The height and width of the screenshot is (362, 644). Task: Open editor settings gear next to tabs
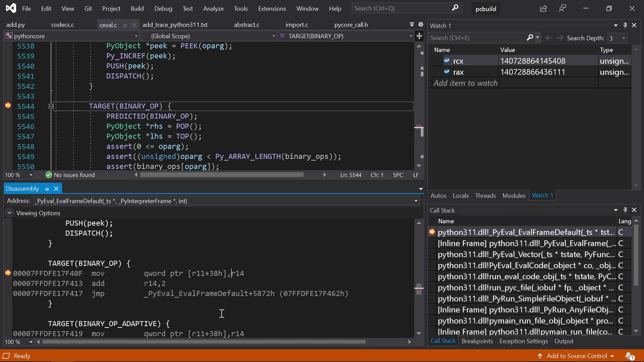[x=421, y=24]
